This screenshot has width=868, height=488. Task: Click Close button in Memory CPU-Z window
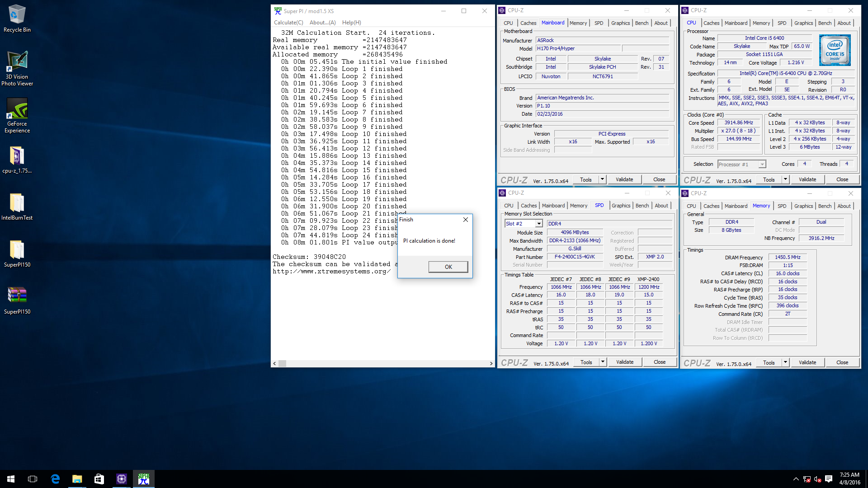click(842, 362)
